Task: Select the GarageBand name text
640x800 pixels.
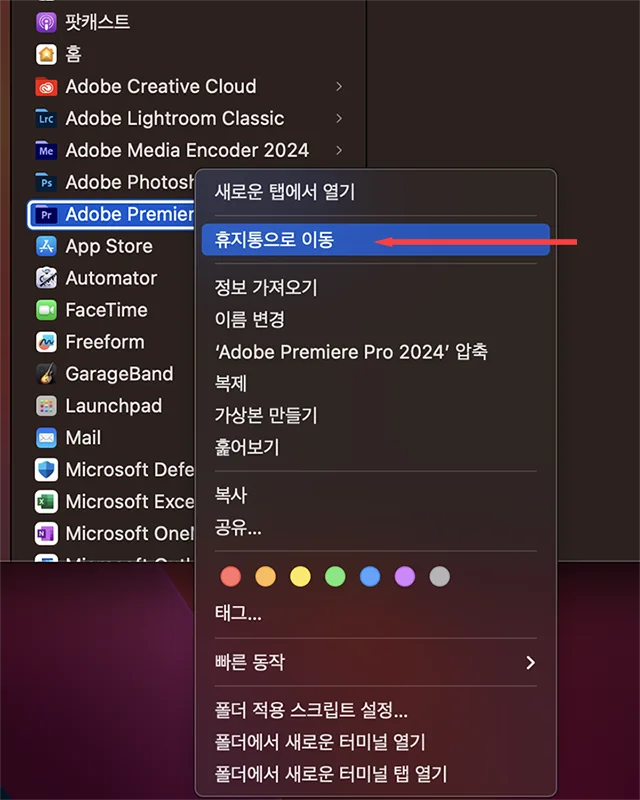Action: [x=119, y=374]
